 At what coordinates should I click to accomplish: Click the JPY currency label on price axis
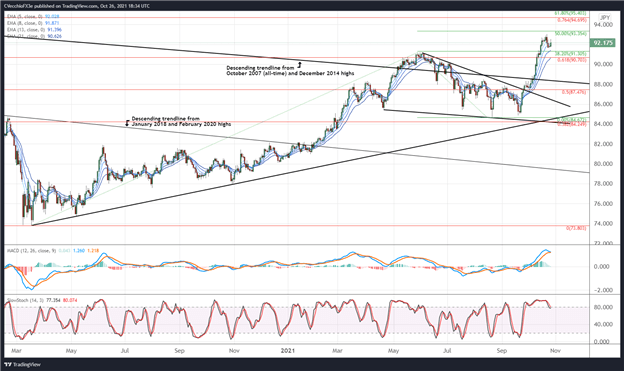coord(605,18)
